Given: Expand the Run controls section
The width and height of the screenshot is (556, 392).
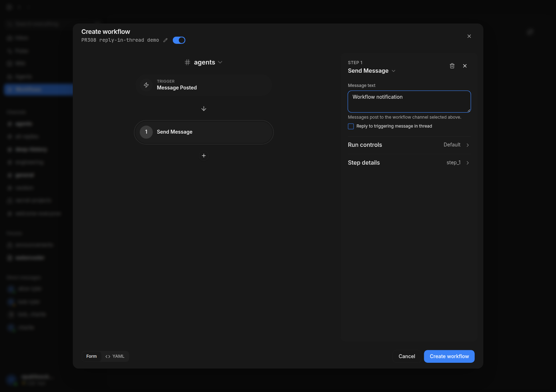Looking at the screenshot, I should (x=409, y=145).
